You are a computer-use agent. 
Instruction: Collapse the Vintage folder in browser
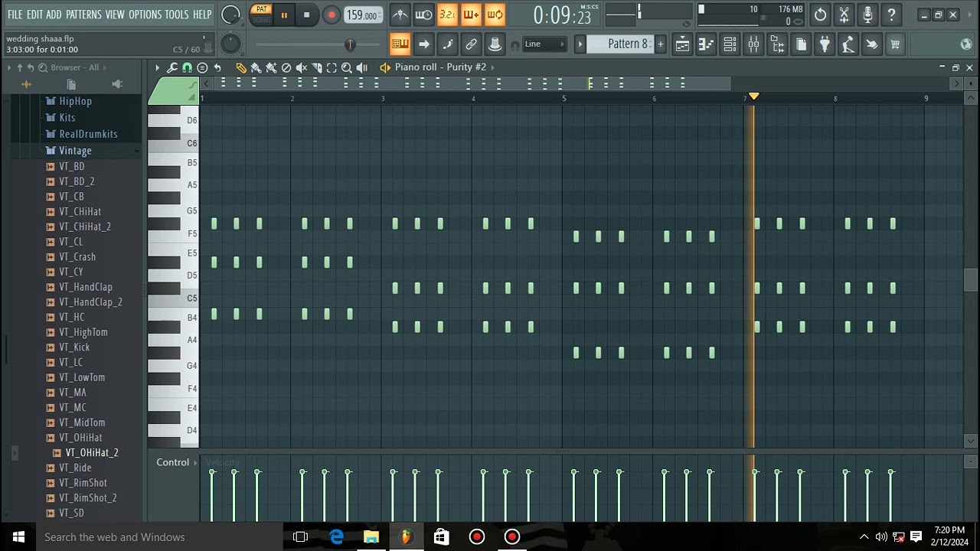pyautogui.click(x=74, y=151)
